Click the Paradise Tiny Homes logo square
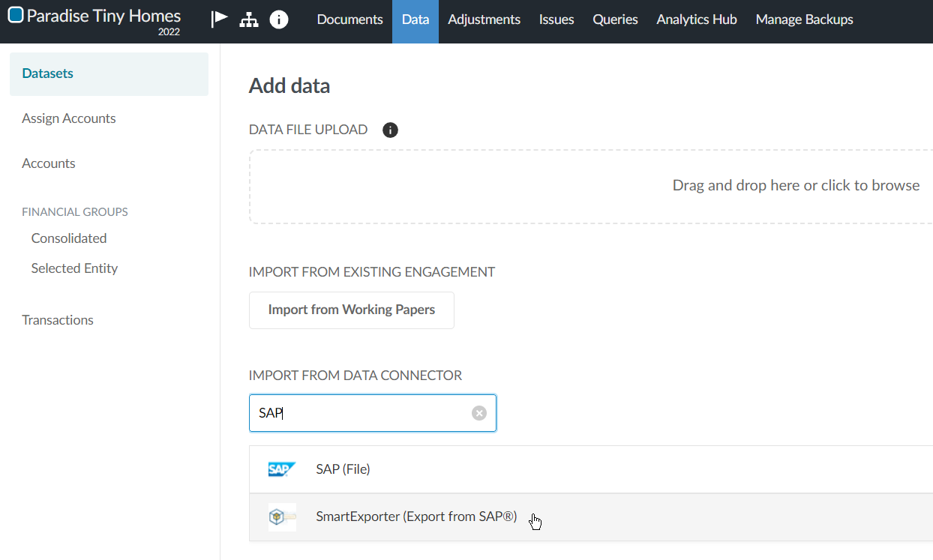 click(x=15, y=15)
